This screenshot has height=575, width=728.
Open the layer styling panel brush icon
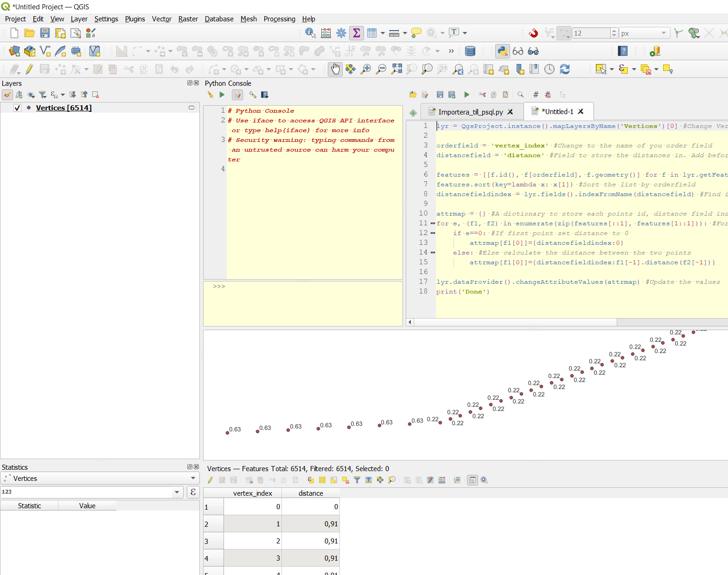[x=7, y=95]
